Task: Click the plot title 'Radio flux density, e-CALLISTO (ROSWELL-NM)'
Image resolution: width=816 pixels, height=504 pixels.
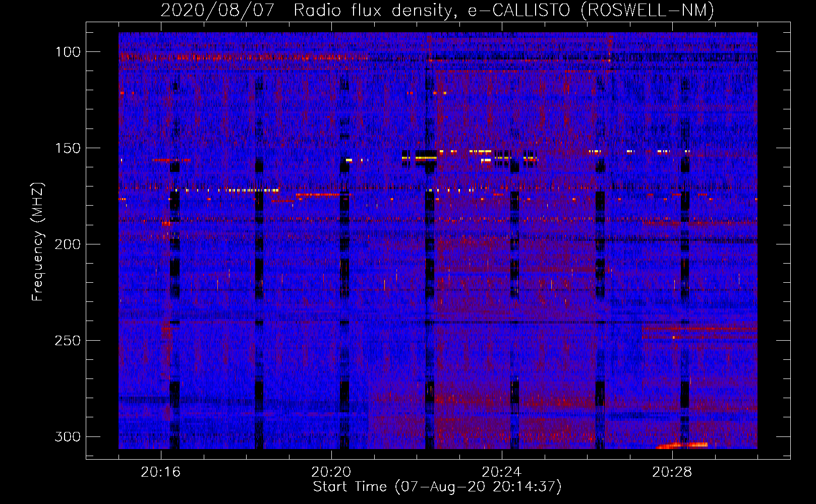Action: [x=504, y=10]
